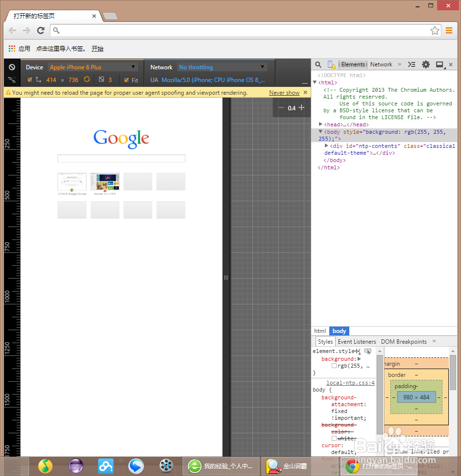Collapse the body node in Elements tree
Image resolution: width=461 pixels, height=476 pixels.
321,131
